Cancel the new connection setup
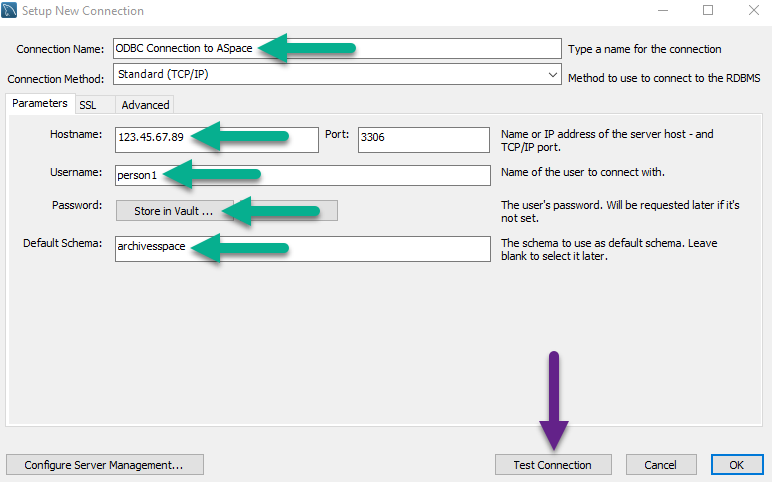 tap(660, 465)
